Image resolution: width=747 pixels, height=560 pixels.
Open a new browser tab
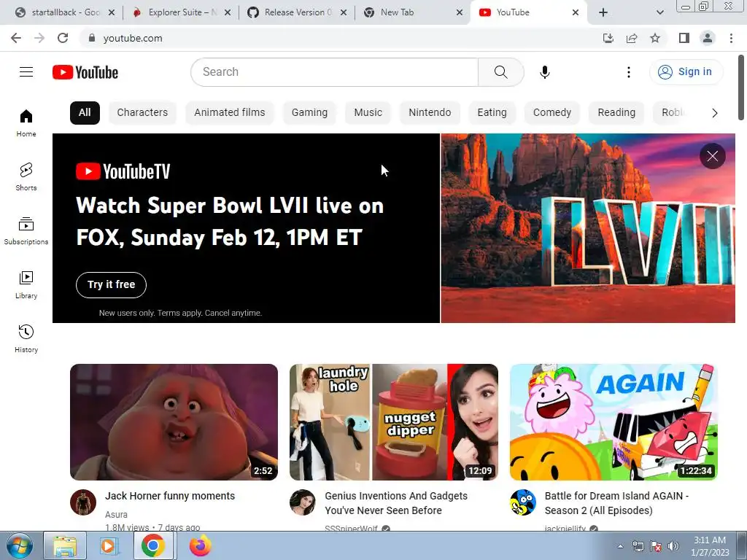(x=603, y=12)
